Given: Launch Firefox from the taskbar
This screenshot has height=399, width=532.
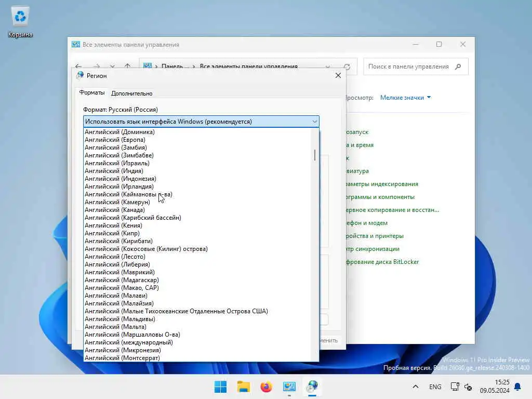Looking at the screenshot, I should pos(267,387).
